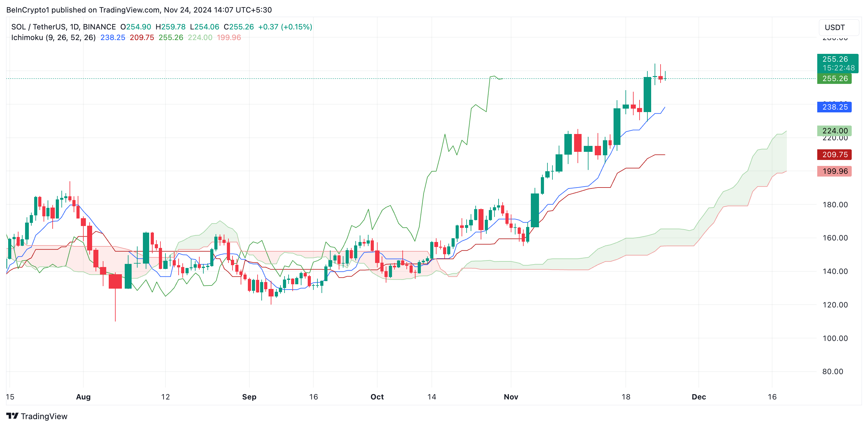This screenshot has width=868, height=427.
Task: Click the blue 238.25 value in Ichimoku legend
Action: coord(112,38)
